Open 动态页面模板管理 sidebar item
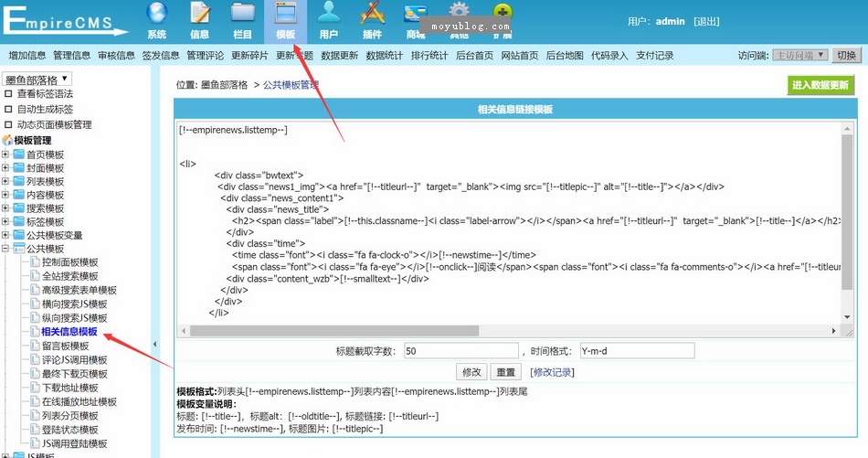 [x=54, y=124]
